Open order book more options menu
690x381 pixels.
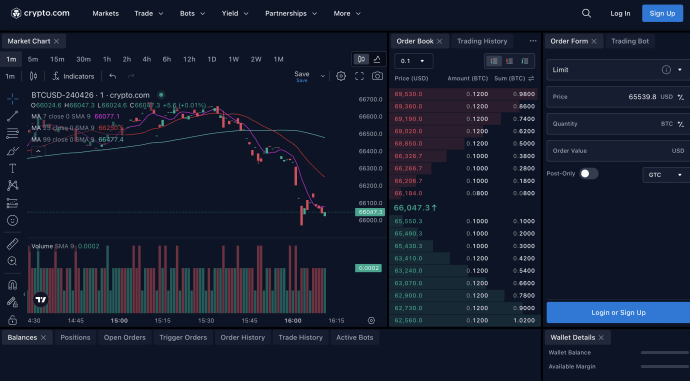533,41
